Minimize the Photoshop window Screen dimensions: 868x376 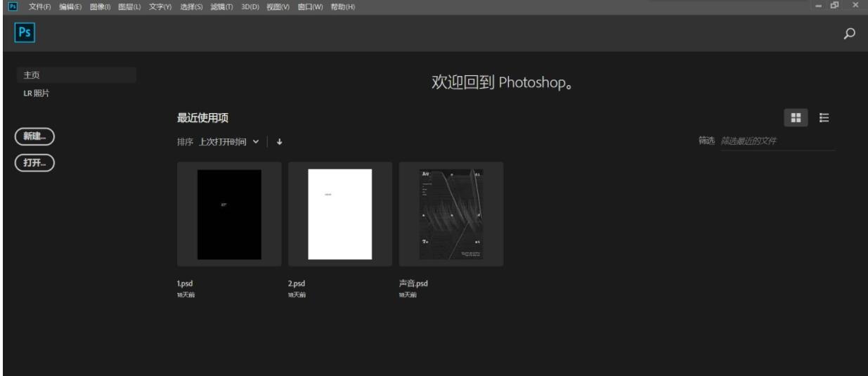point(819,6)
